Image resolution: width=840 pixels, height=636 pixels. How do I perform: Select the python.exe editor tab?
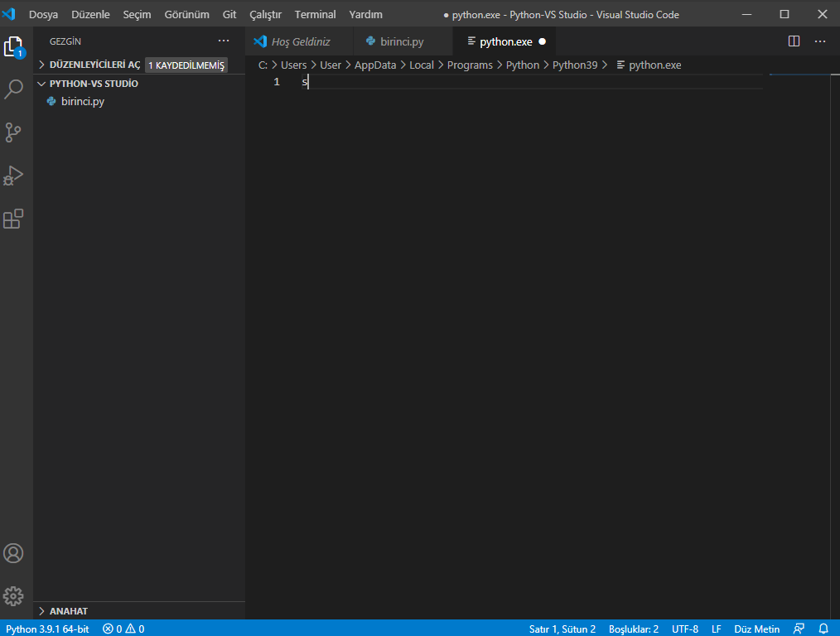[x=505, y=41]
